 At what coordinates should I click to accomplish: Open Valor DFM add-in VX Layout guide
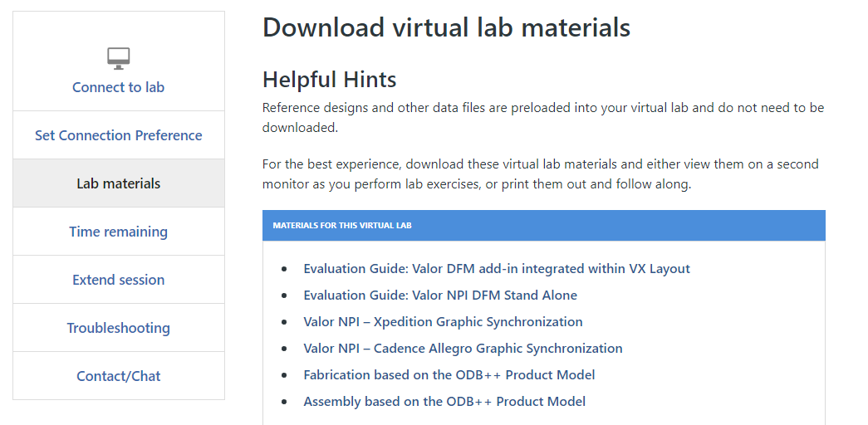point(497,269)
